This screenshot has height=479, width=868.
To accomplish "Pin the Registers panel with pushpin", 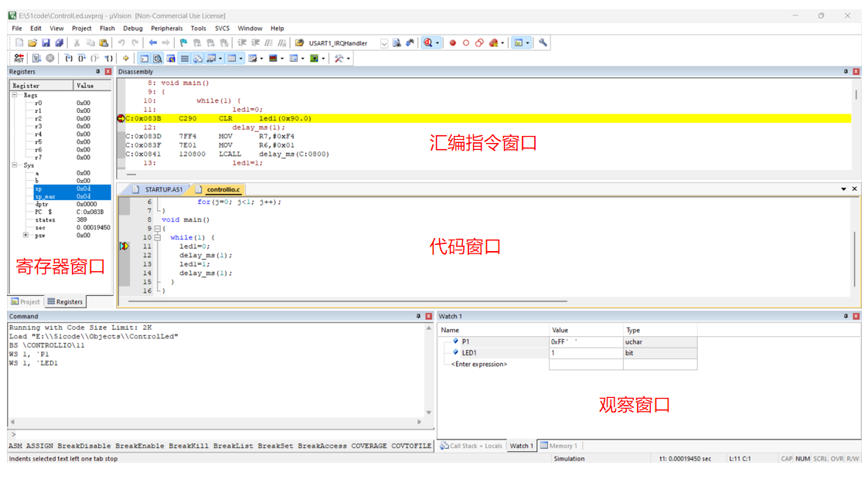I will tap(97, 72).
